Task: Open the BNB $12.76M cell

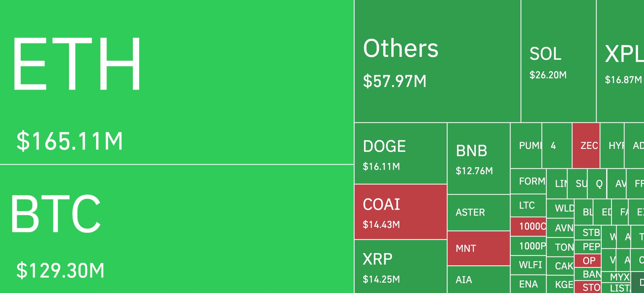Action: (x=478, y=158)
